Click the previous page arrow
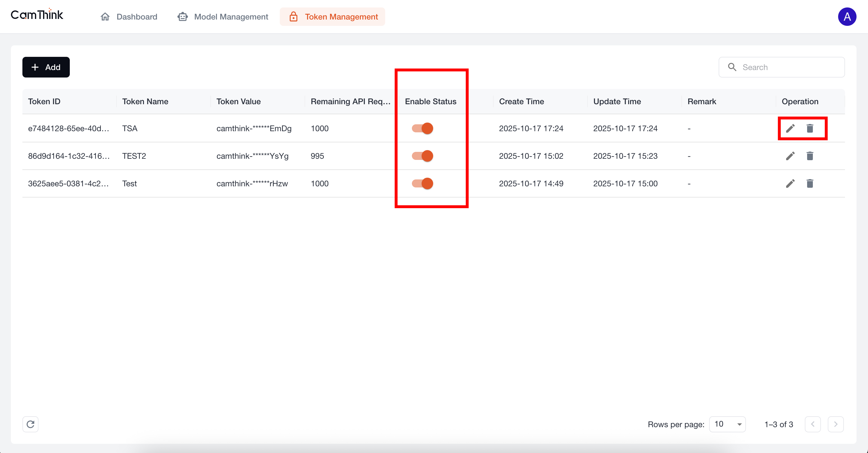The width and height of the screenshot is (868, 453). tap(813, 424)
